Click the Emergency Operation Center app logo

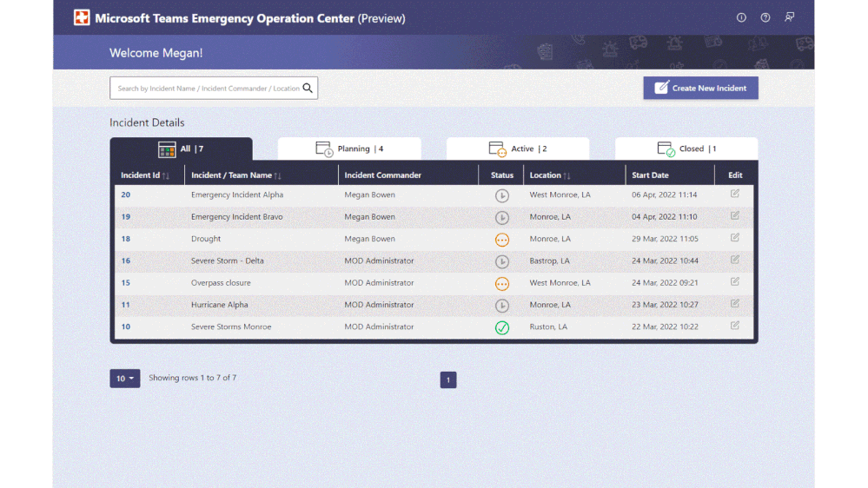(x=82, y=17)
